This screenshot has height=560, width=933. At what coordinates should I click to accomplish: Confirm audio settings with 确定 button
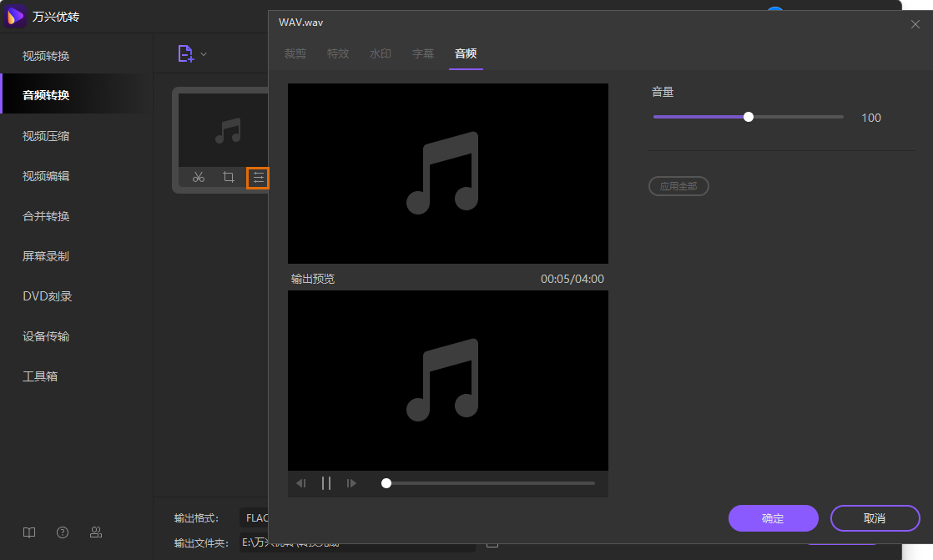(773, 517)
